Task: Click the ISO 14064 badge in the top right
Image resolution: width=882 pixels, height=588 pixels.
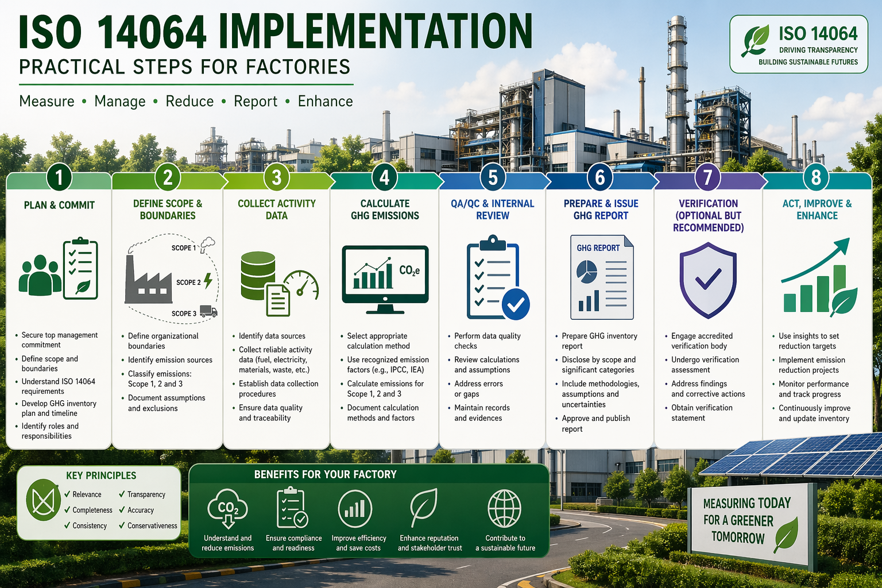Action: click(799, 43)
